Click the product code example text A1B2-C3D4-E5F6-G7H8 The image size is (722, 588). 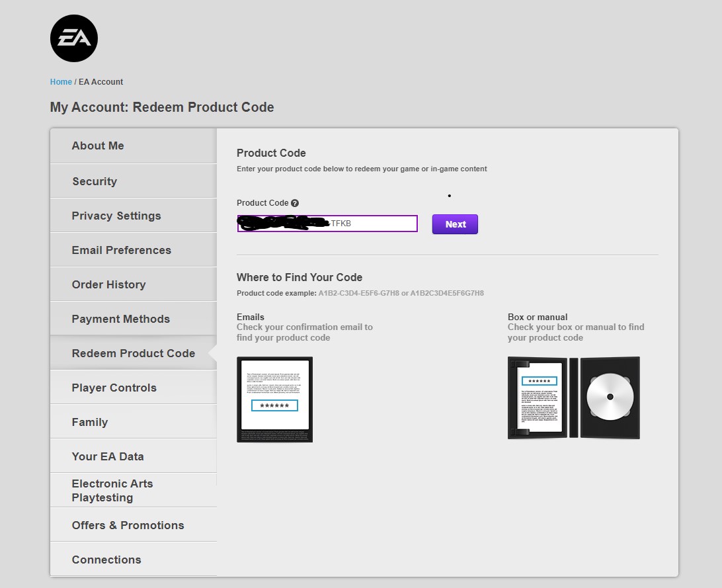(x=359, y=293)
